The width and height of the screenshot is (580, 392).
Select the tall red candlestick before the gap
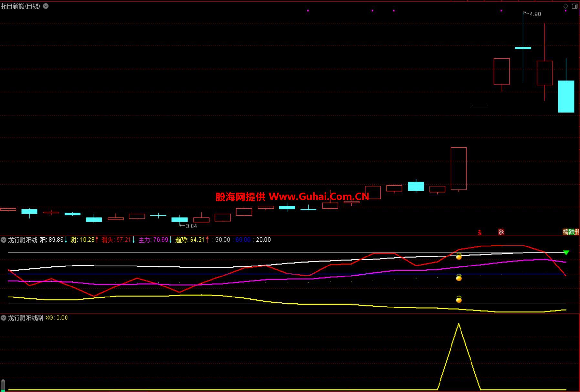(459, 169)
